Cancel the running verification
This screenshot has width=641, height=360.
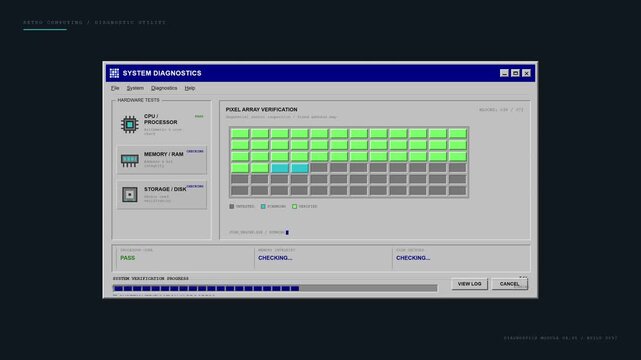(x=509, y=284)
